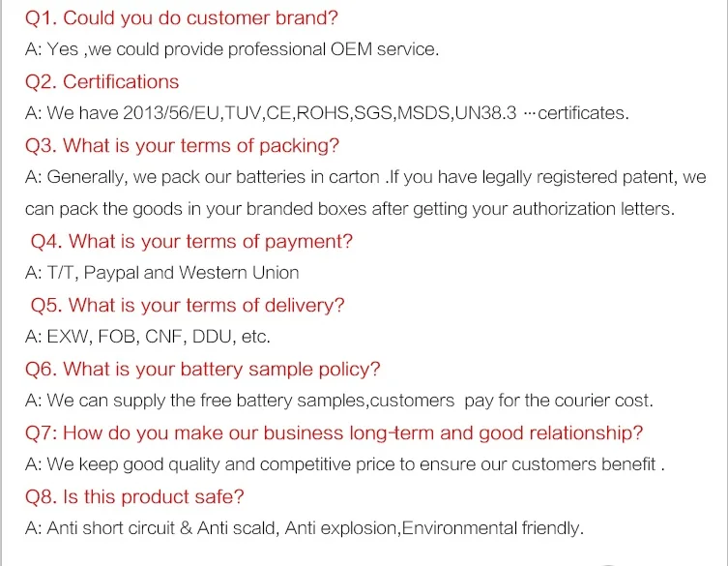This screenshot has width=728, height=566.
Task: Click the certificates list starting with 2013/56/EU
Action: point(327,113)
